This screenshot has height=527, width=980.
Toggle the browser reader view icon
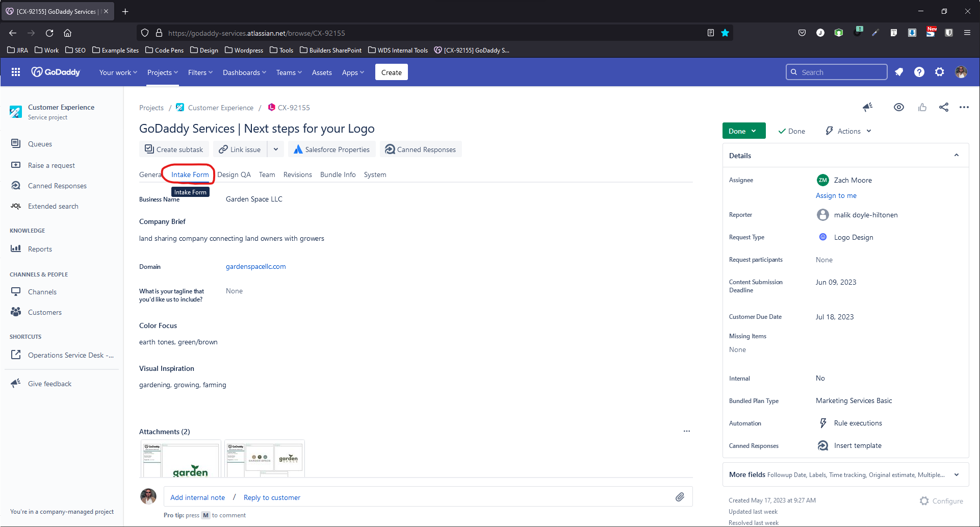pyautogui.click(x=711, y=33)
